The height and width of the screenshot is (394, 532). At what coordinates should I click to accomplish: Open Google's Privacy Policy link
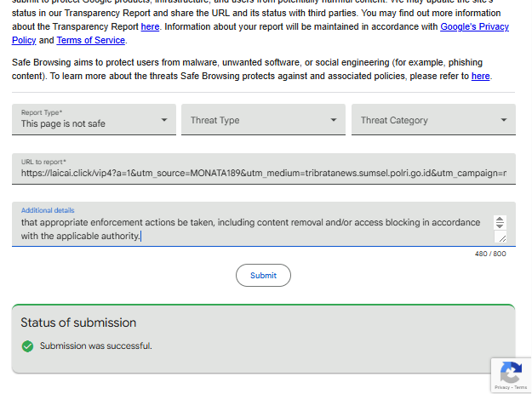tap(260, 33)
